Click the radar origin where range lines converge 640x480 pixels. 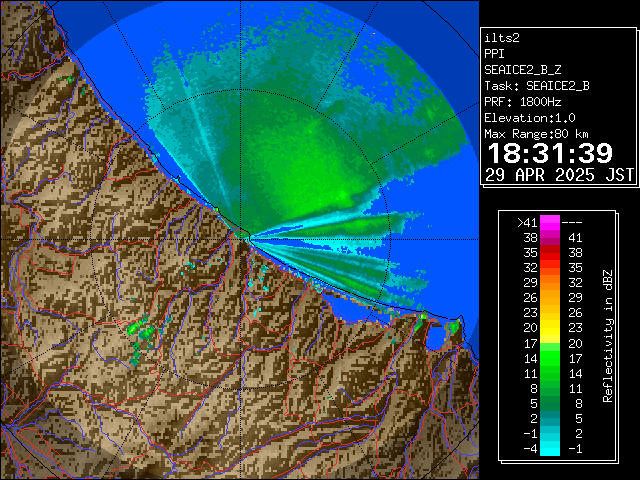(241, 240)
